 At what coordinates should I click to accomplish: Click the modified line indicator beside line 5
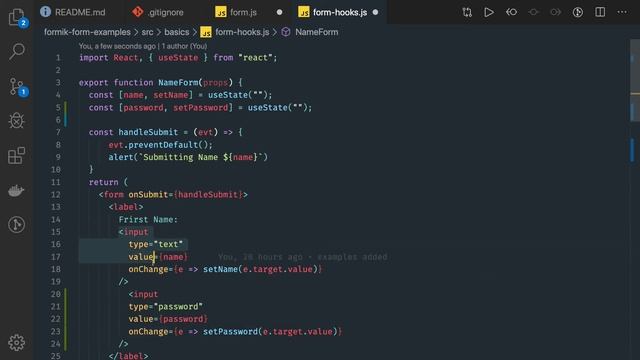click(65, 107)
